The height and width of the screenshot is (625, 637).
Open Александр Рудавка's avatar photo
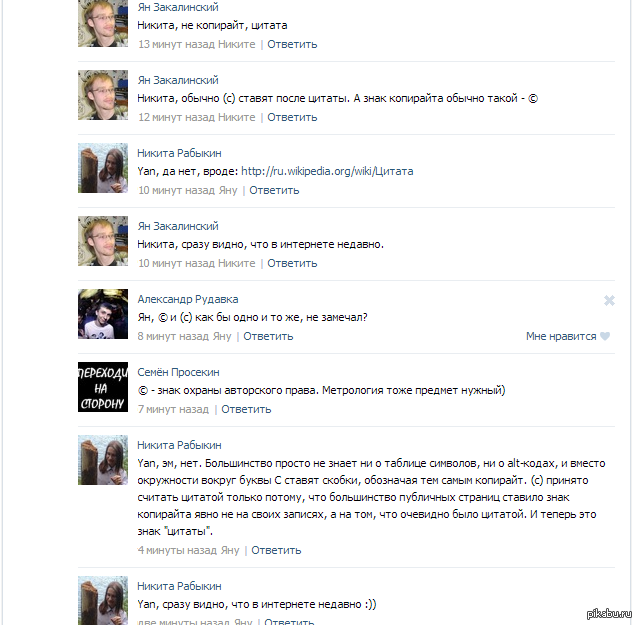103,314
